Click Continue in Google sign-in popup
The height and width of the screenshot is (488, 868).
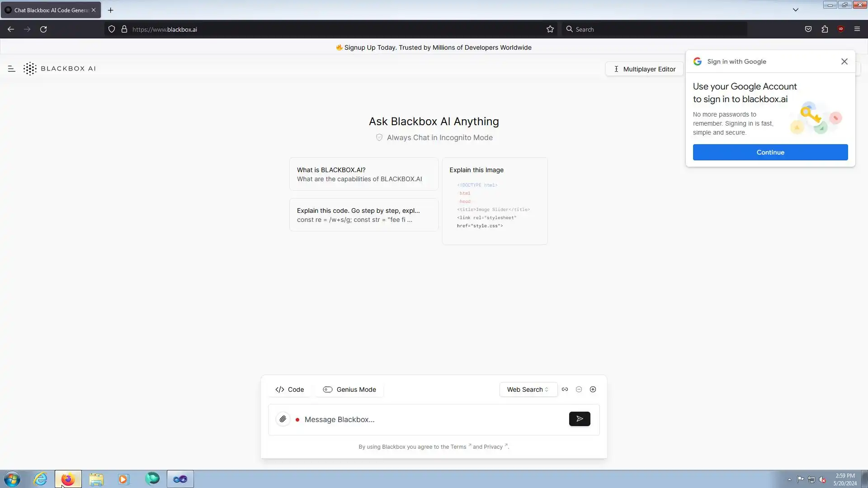[770, 152]
